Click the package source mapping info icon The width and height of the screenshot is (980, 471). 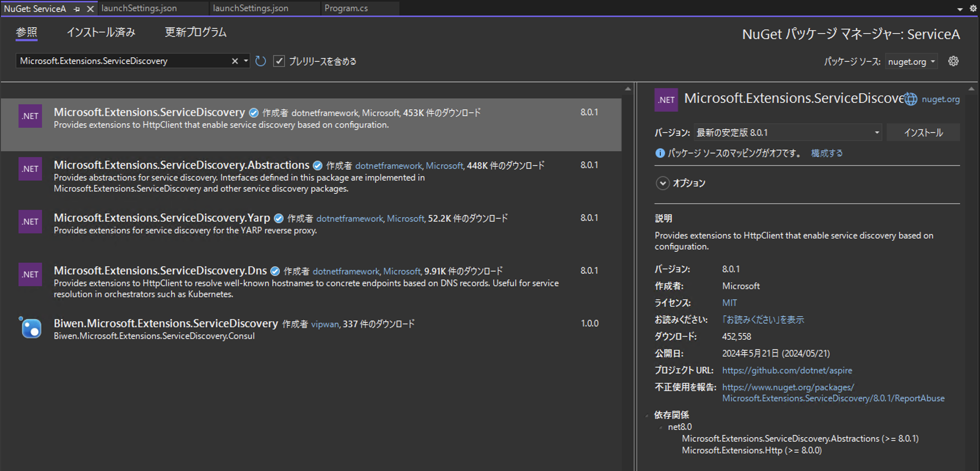tap(660, 153)
